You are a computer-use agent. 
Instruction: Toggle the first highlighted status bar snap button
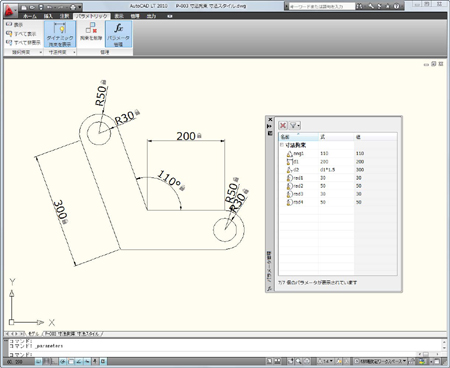(39, 361)
